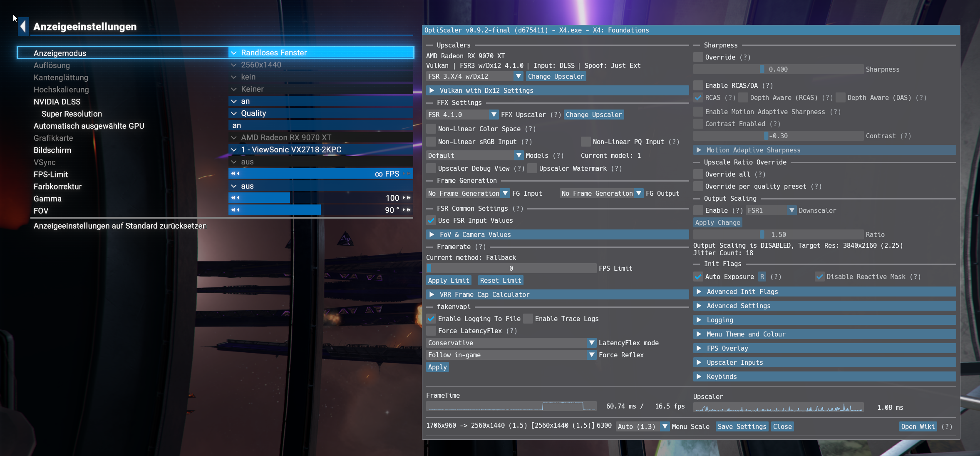
Task: Show help for FSR Common Settings
Action: pyautogui.click(x=518, y=208)
